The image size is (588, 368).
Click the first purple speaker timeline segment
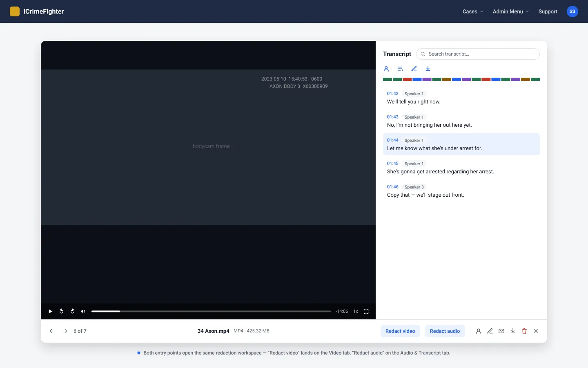coord(427,79)
